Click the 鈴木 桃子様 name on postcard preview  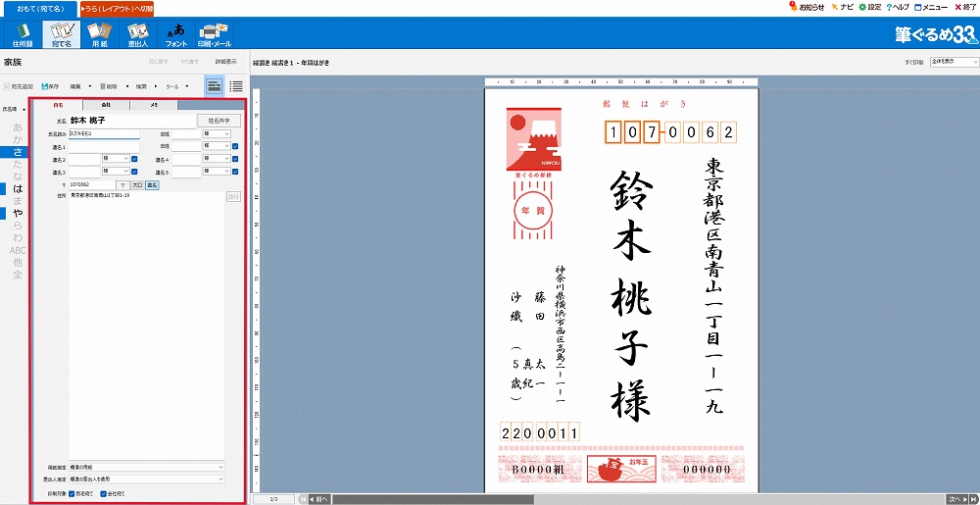[630, 297]
